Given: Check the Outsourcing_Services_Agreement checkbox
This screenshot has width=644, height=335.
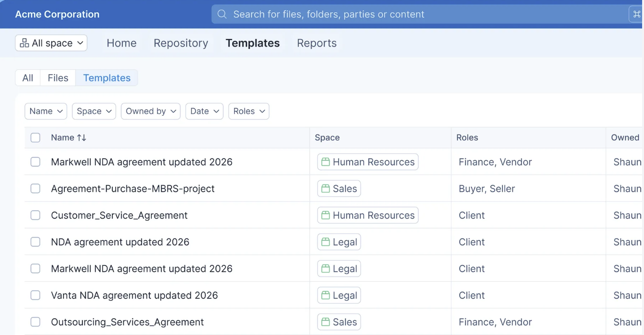Looking at the screenshot, I should (x=35, y=322).
